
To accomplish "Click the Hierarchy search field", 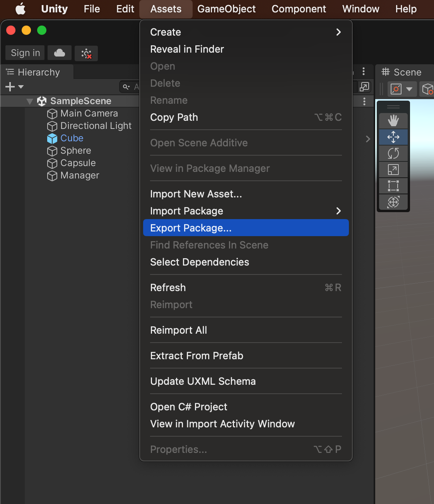I will click(x=130, y=87).
